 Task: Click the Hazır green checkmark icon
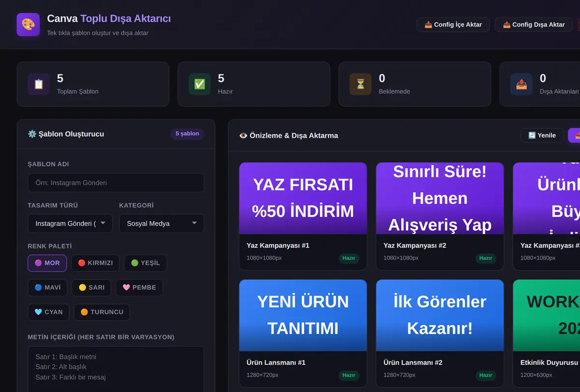[x=200, y=84]
